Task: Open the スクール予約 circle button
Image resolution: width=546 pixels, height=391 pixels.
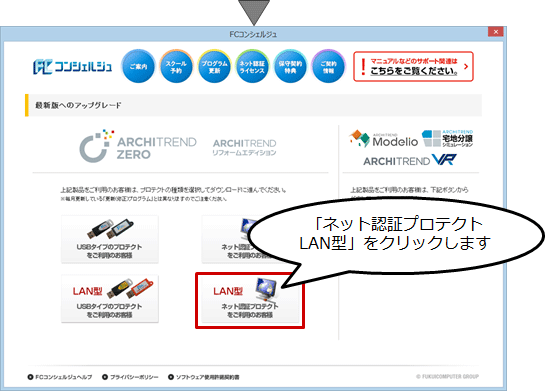Action: coord(176,66)
